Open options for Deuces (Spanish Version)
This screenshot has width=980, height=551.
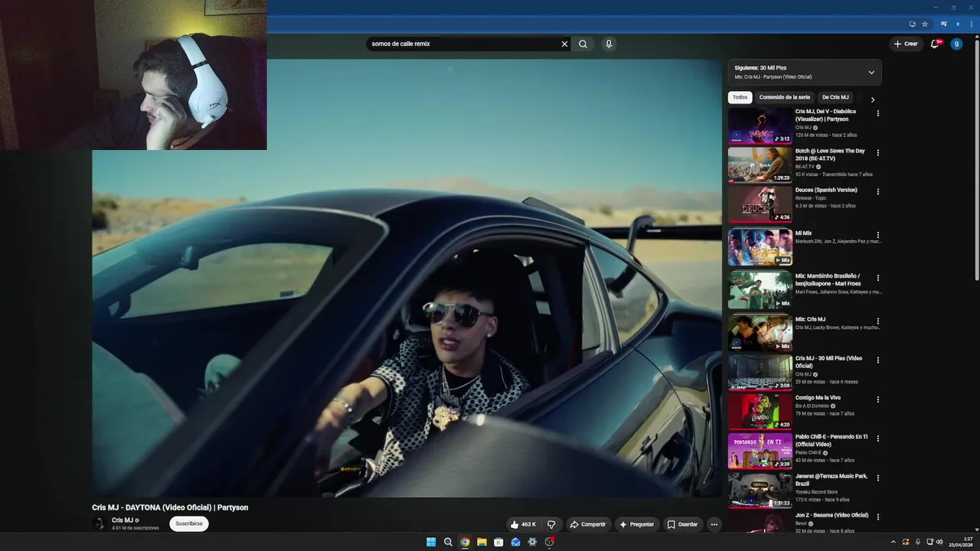pos(878,192)
